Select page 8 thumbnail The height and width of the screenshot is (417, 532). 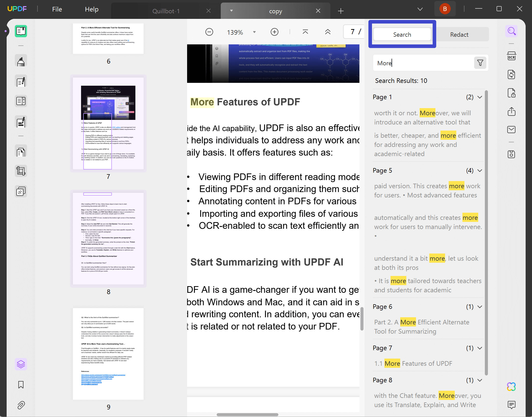(x=108, y=239)
